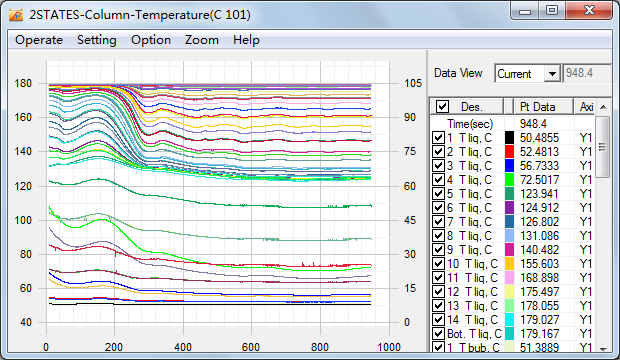
Task: Click the red swatch of 2 T liq
Action: click(x=509, y=152)
